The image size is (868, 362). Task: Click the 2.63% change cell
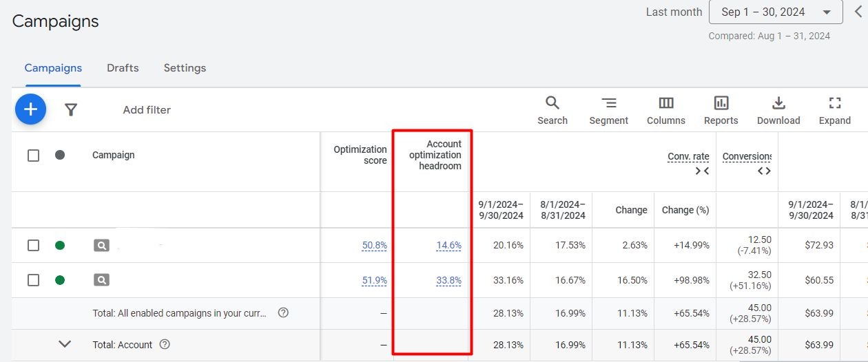coord(634,245)
